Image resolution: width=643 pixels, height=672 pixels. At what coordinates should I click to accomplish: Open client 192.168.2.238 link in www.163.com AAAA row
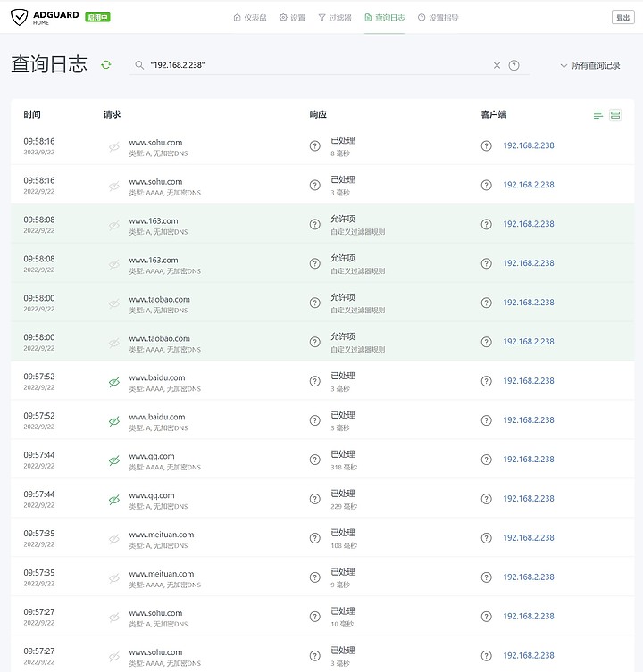pos(529,263)
